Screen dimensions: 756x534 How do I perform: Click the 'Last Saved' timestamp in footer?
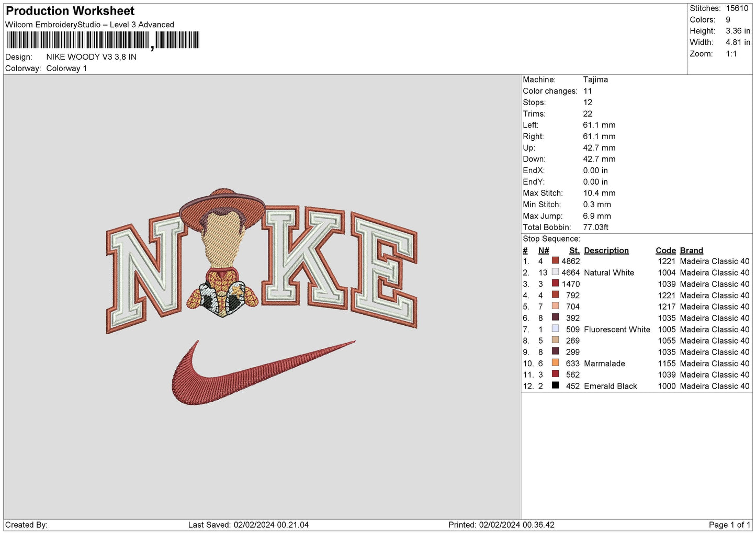tap(249, 525)
